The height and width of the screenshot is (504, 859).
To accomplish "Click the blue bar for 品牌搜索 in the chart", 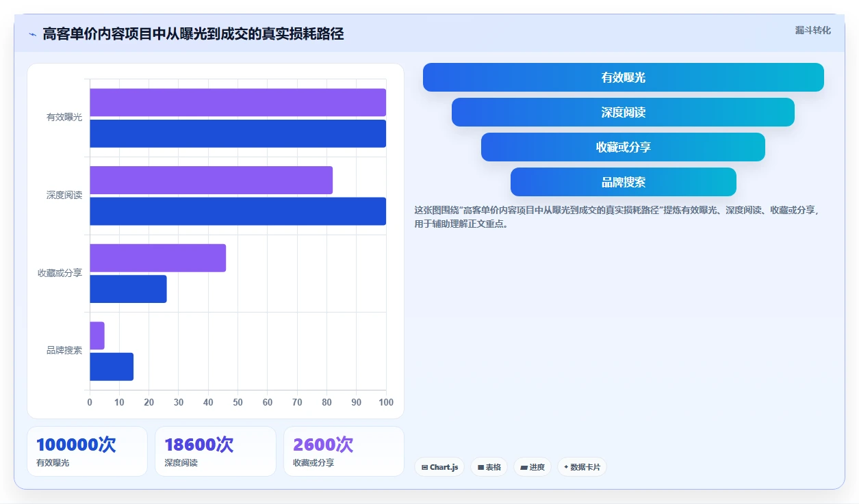I will pyautogui.click(x=112, y=367).
